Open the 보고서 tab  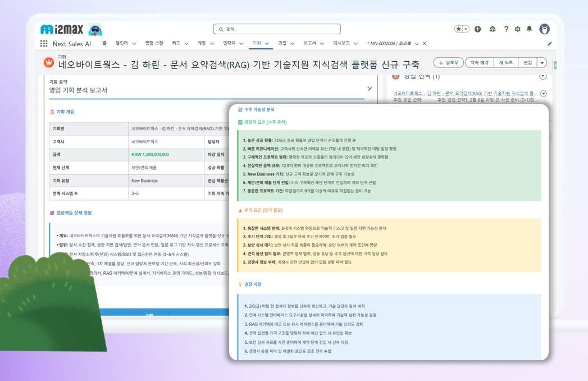310,43
